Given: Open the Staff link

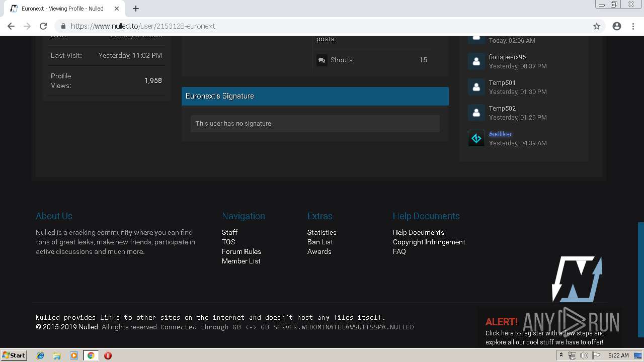Looking at the screenshot, I should point(229,232).
